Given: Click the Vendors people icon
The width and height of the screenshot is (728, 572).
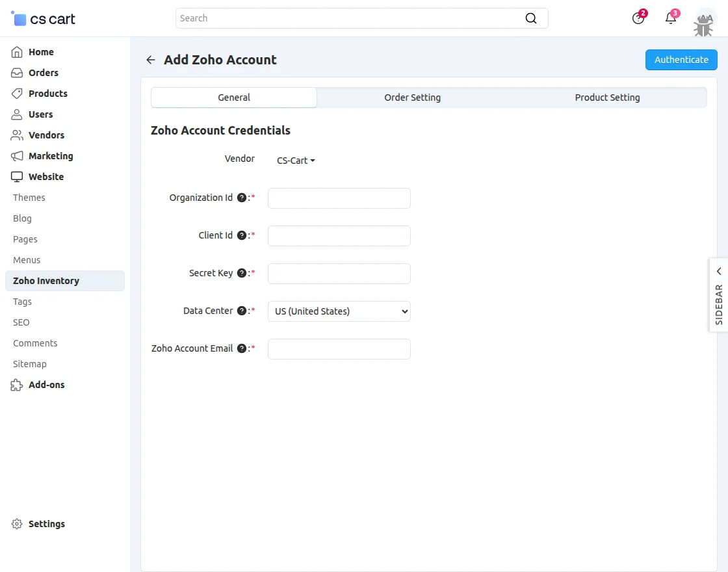Looking at the screenshot, I should pos(17,135).
